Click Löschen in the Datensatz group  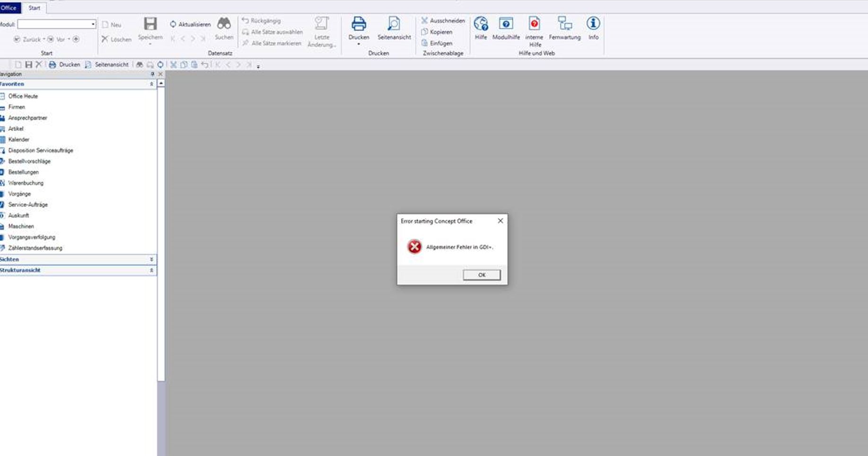click(116, 39)
